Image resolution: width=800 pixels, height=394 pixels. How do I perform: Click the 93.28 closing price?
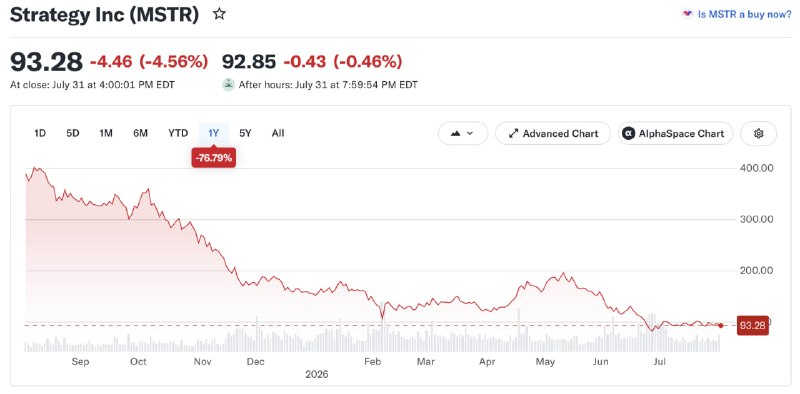pyautogui.click(x=46, y=62)
